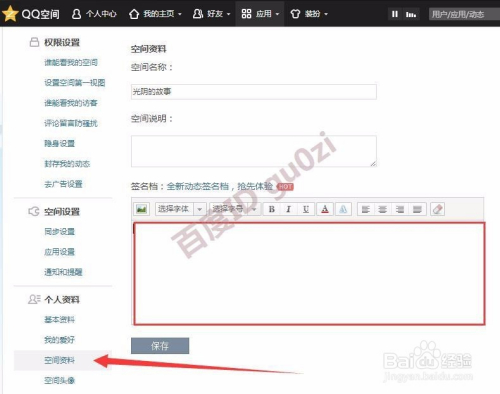Open the 选择字号 font size dropdown

235,209
